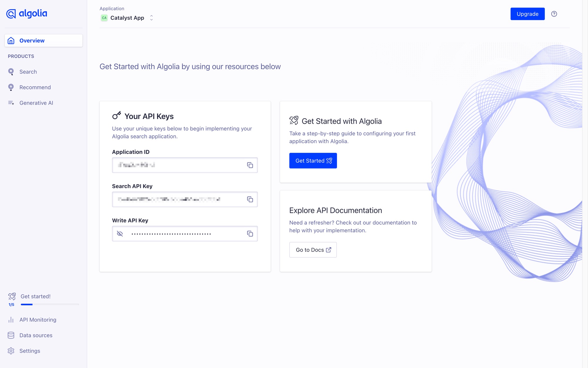Open the Settings gear

[29, 351]
